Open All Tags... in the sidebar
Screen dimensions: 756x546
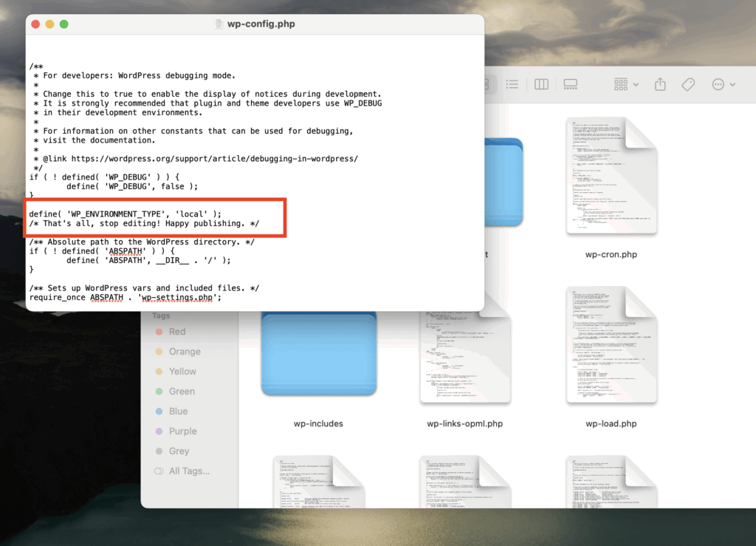click(188, 471)
